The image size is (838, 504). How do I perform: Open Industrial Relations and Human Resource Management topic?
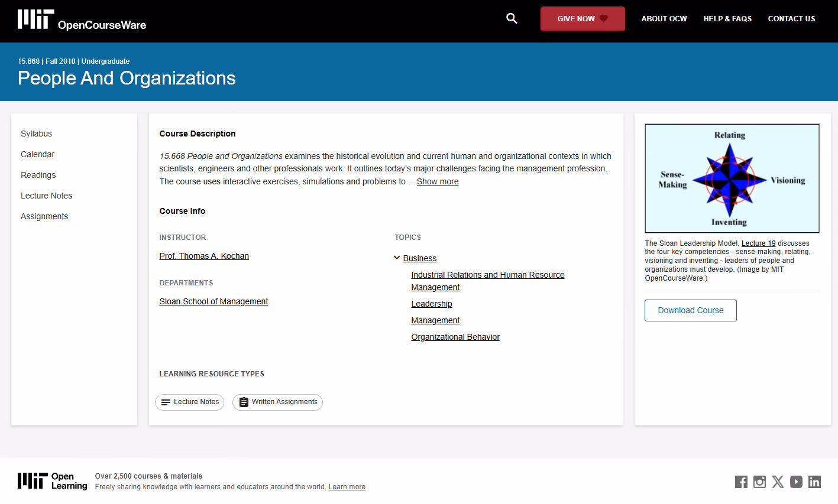tap(488, 281)
